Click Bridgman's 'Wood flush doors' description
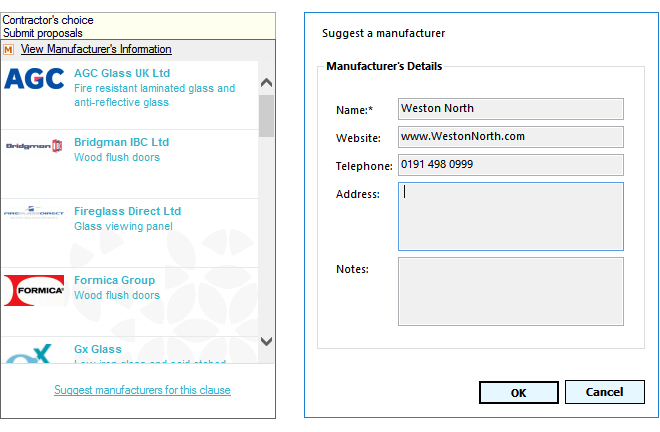 (x=117, y=157)
